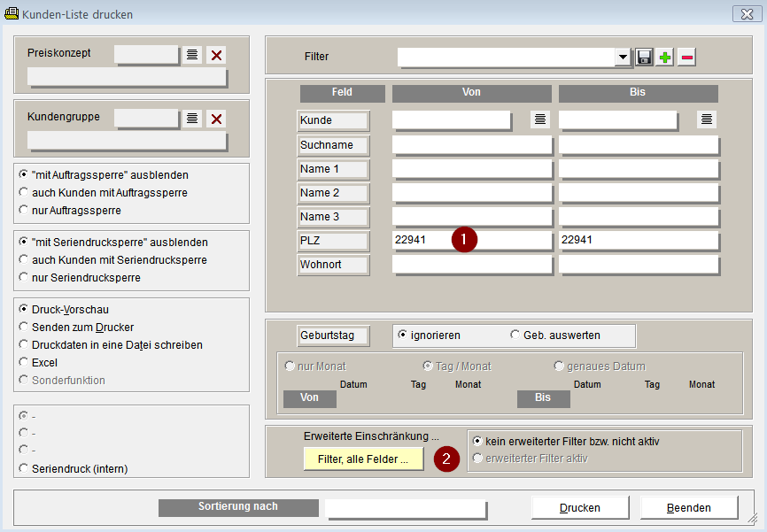Image resolution: width=767 pixels, height=532 pixels.
Task: Open the Kunde Von lookup list icon
Action: [540, 120]
